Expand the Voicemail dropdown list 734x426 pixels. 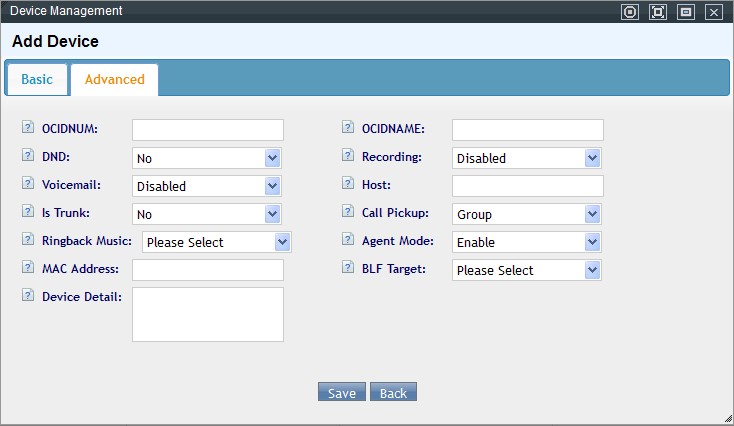pyautogui.click(x=207, y=186)
